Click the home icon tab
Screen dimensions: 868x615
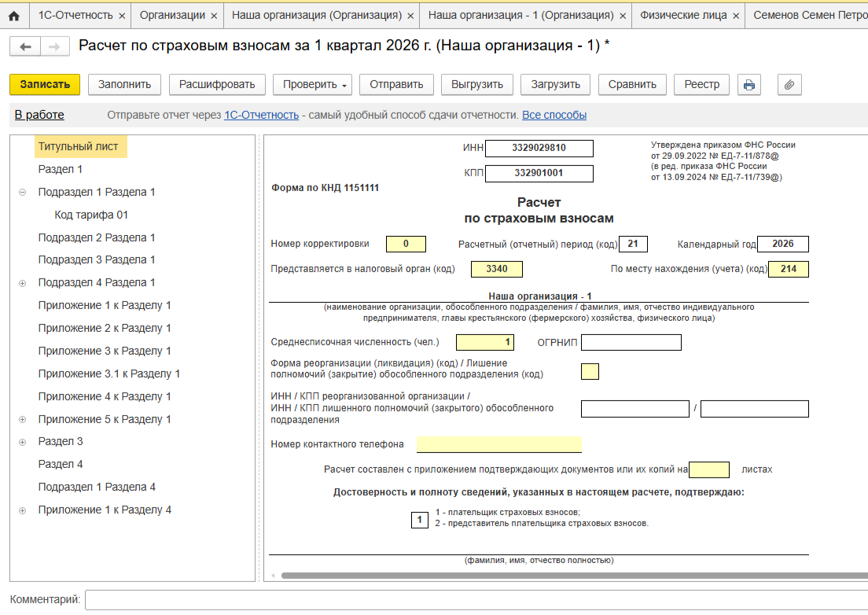click(x=13, y=16)
